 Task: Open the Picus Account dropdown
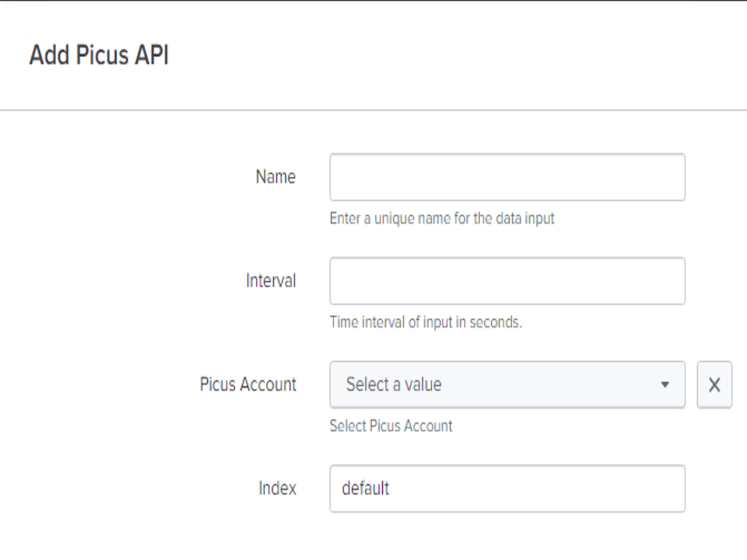click(x=507, y=385)
